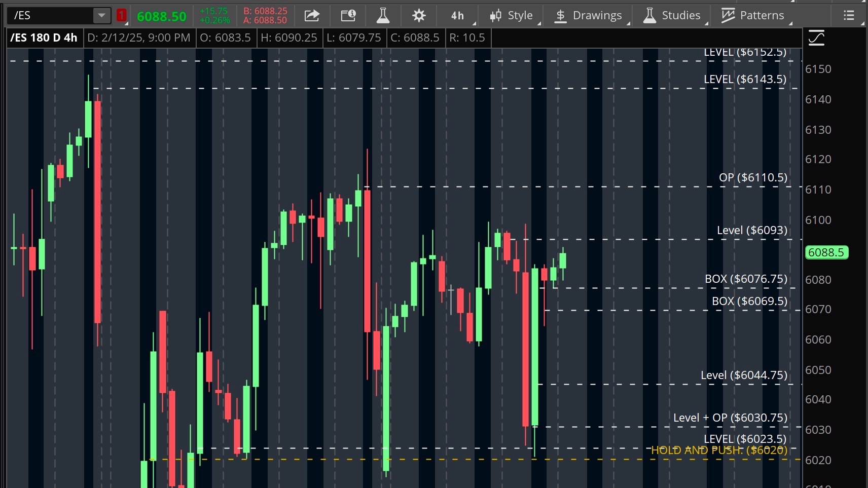The image size is (868, 488).
Task: Select the BOX ($6076.75) line label
Action: pyautogui.click(x=746, y=279)
